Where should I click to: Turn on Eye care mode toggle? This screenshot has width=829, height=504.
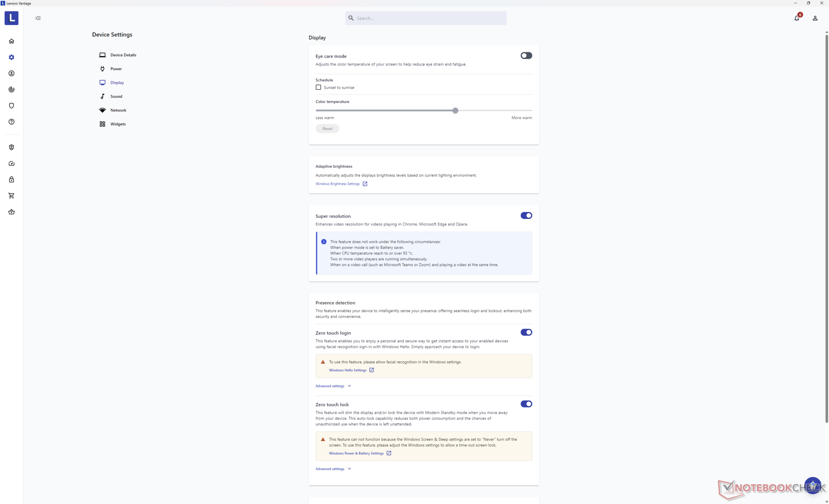526,56
